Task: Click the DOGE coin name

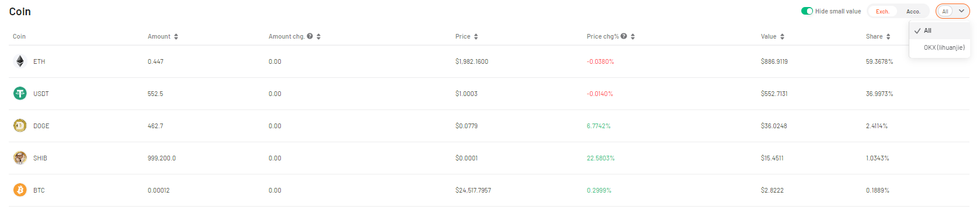Action: click(x=41, y=126)
